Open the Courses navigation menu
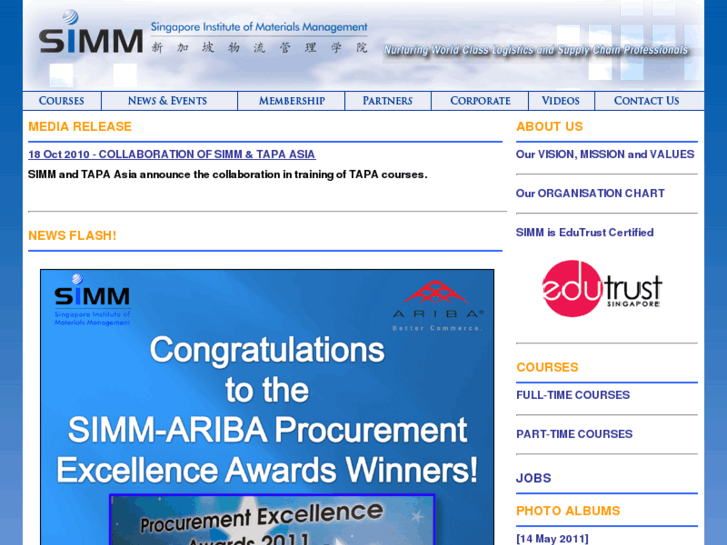Image resolution: width=727 pixels, height=545 pixels. [62, 101]
